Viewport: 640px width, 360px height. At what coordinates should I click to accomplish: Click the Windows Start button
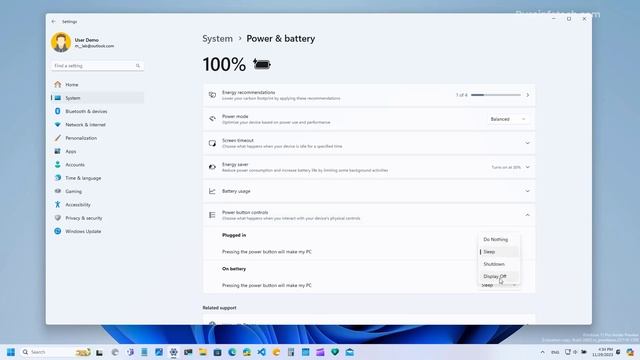(x=11, y=352)
